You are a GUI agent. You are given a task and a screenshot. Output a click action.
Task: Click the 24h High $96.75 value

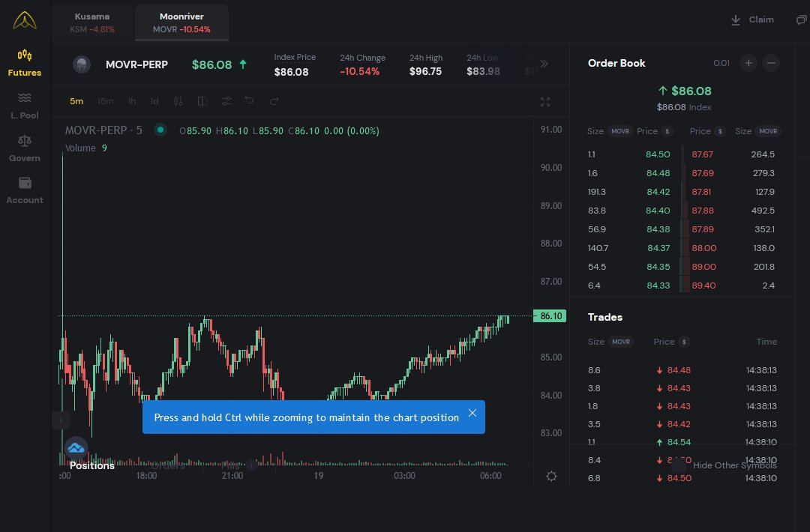click(x=426, y=71)
